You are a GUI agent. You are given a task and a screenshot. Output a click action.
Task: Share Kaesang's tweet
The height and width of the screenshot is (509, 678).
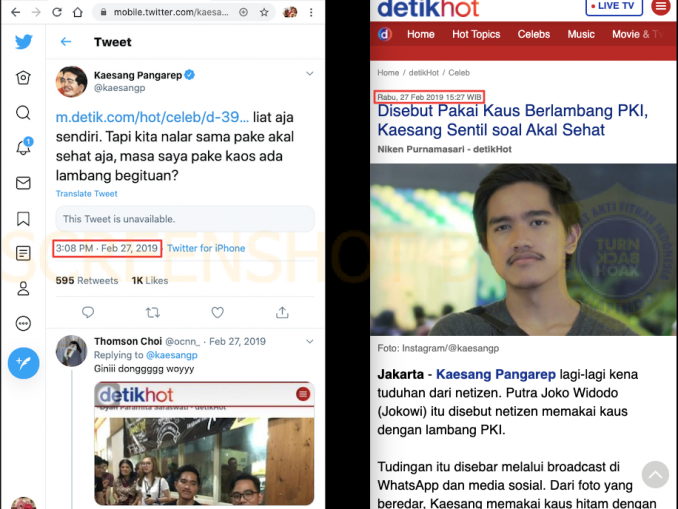pyautogui.click(x=282, y=312)
